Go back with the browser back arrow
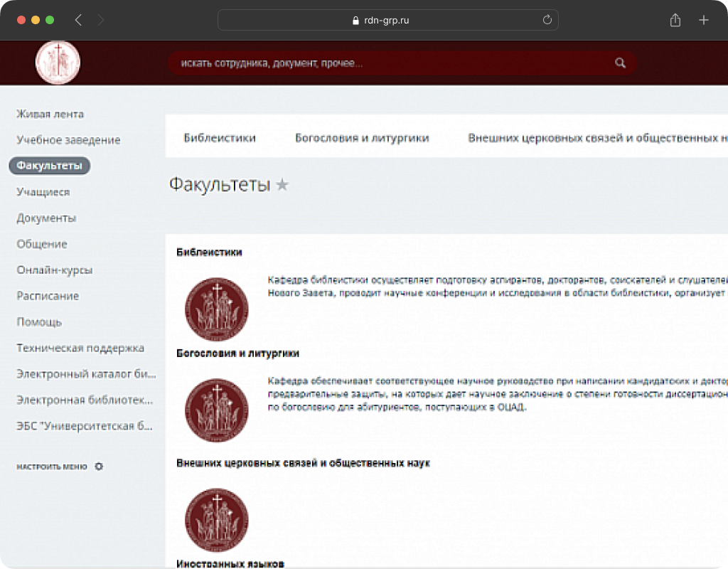728x569 pixels. [78, 20]
